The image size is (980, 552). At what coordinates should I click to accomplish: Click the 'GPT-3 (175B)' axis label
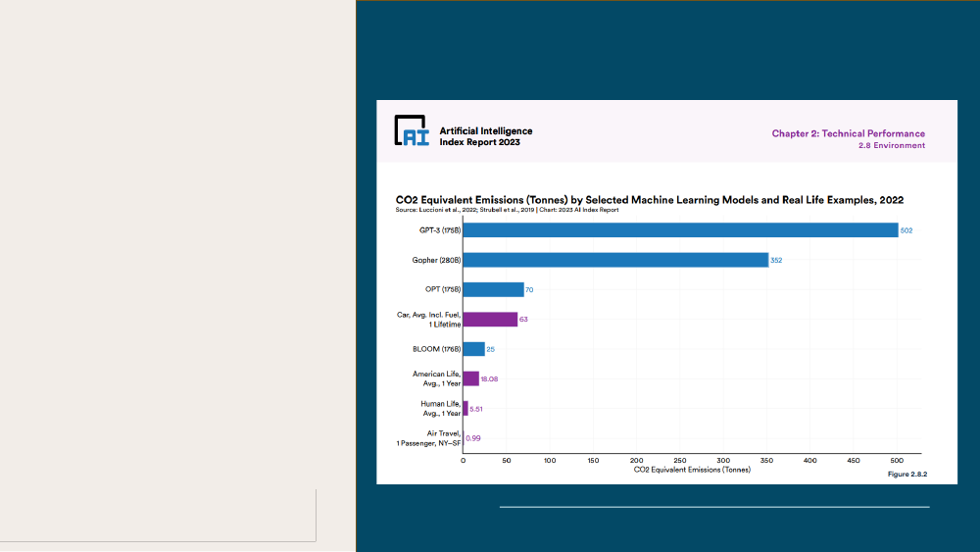[440, 230]
